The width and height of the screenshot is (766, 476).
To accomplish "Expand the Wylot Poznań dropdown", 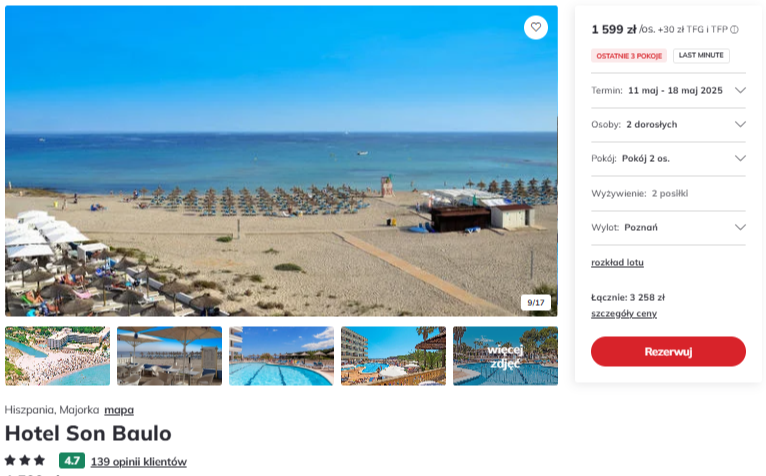I will tap(668, 227).
